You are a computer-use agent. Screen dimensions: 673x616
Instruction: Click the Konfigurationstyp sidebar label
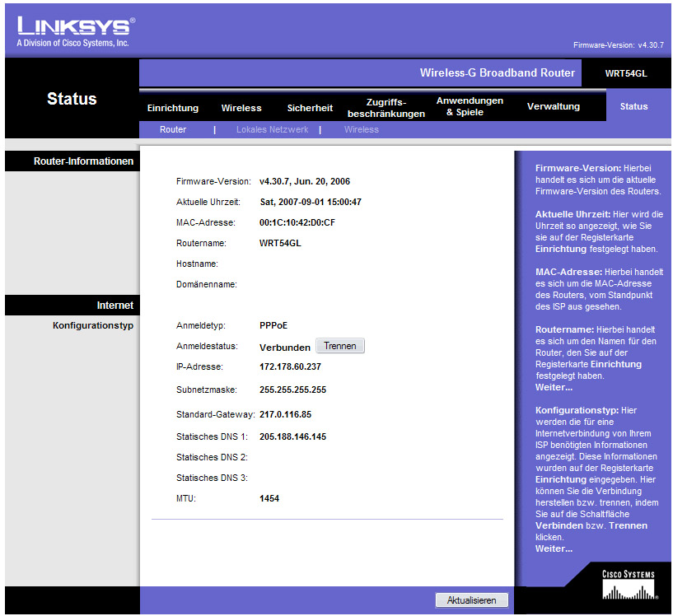93,325
